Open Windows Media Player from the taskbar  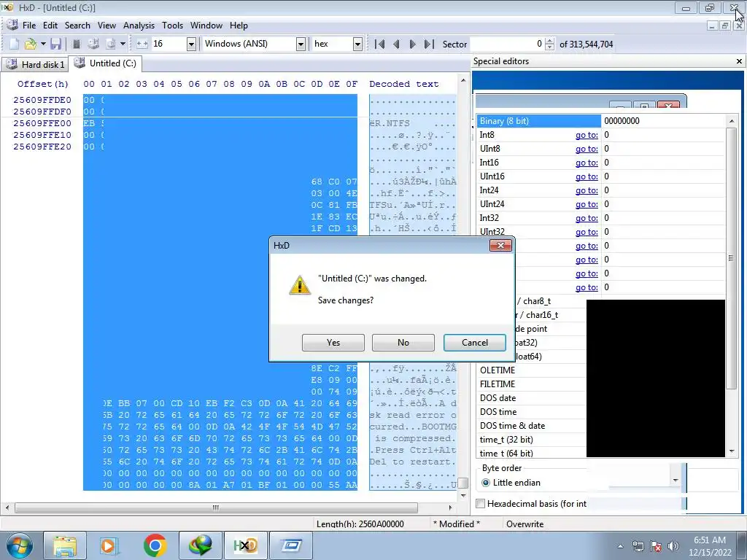click(109, 545)
